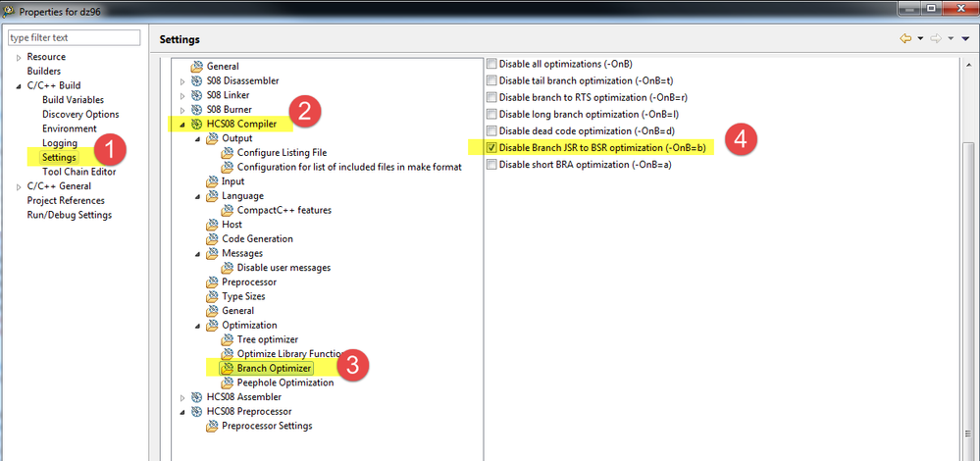
Task: Collapse the Optimization tree node
Action: [198, 326]
